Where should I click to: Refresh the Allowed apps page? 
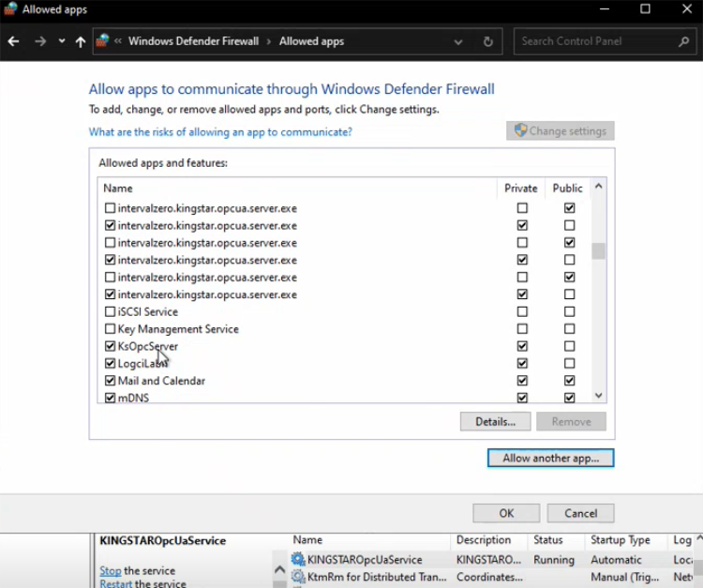tap(488, 41)
